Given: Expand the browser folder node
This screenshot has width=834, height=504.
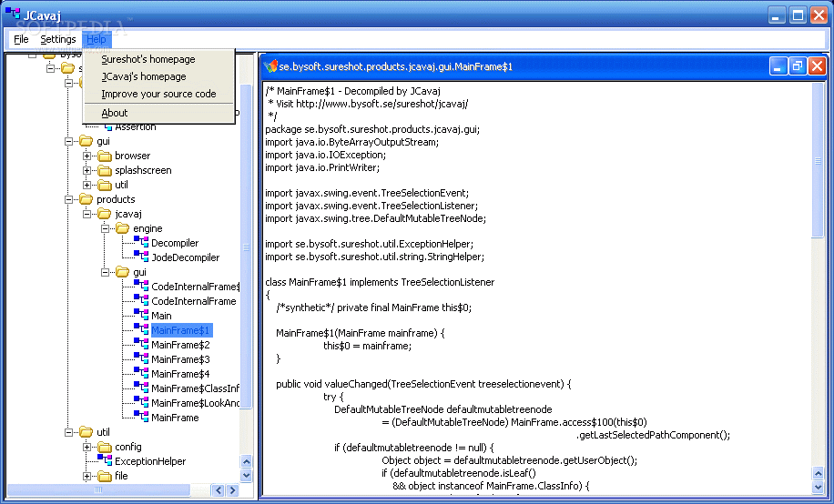Looking at the screenshot, I should tap(86, 156).
